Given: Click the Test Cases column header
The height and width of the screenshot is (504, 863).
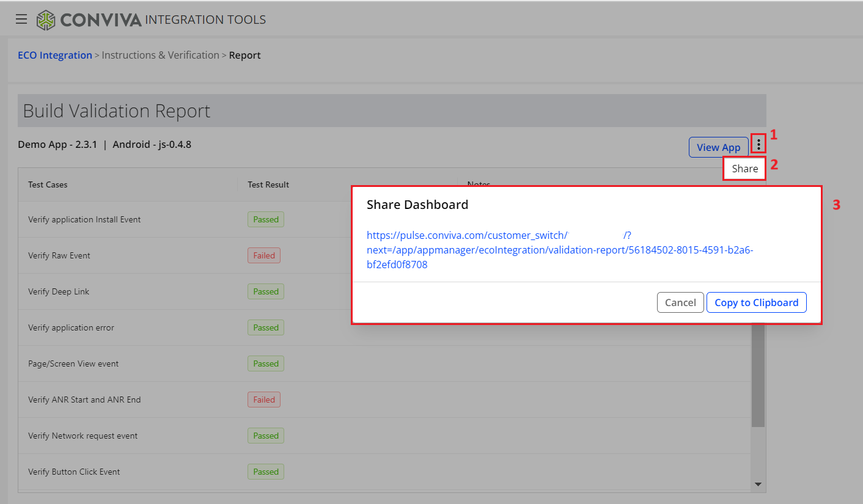Looking at the screenshot, I should click(48, 184).
